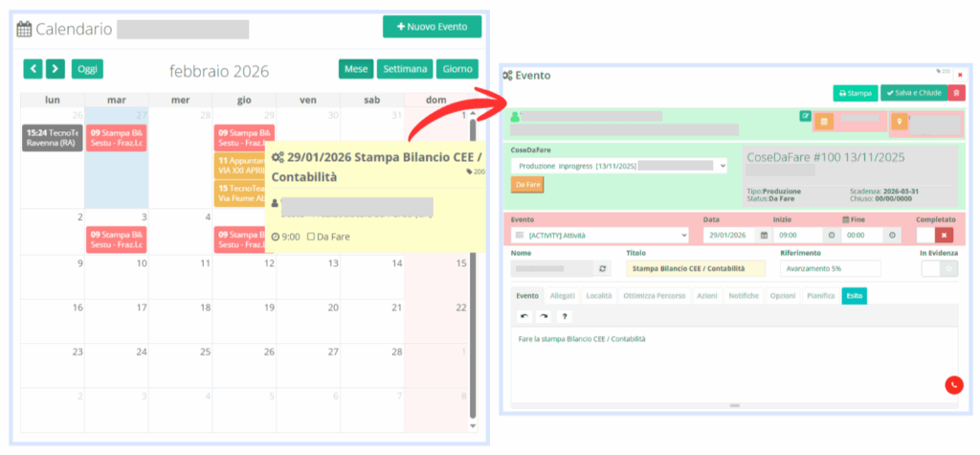This screenshot has width=980, height=455.
Task: Check the Da Fare checkbox in tooltip
Action: [312, 237]
